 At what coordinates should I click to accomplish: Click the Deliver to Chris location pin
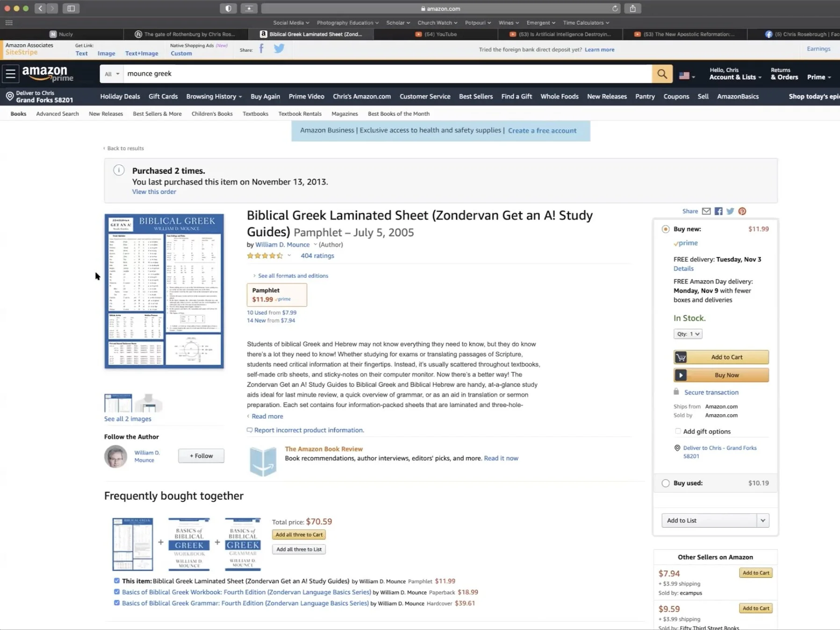coord(9,97)
